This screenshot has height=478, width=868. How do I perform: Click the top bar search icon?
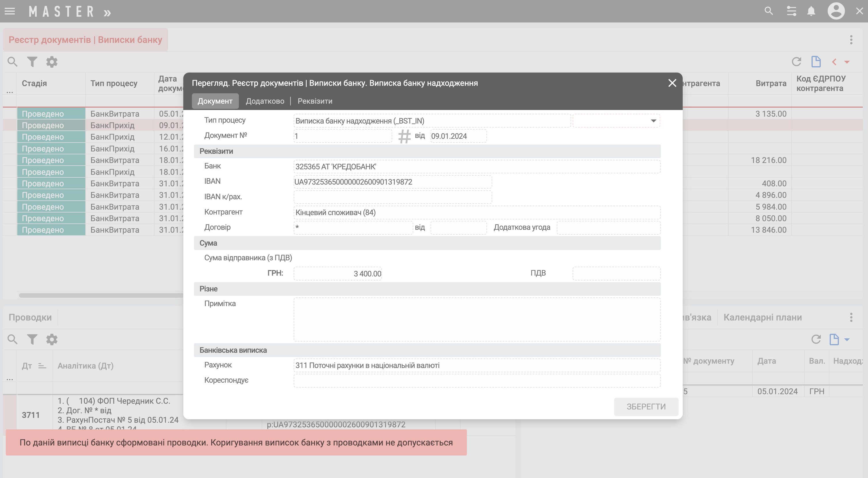pyautogui.click(x=769, y=11)
